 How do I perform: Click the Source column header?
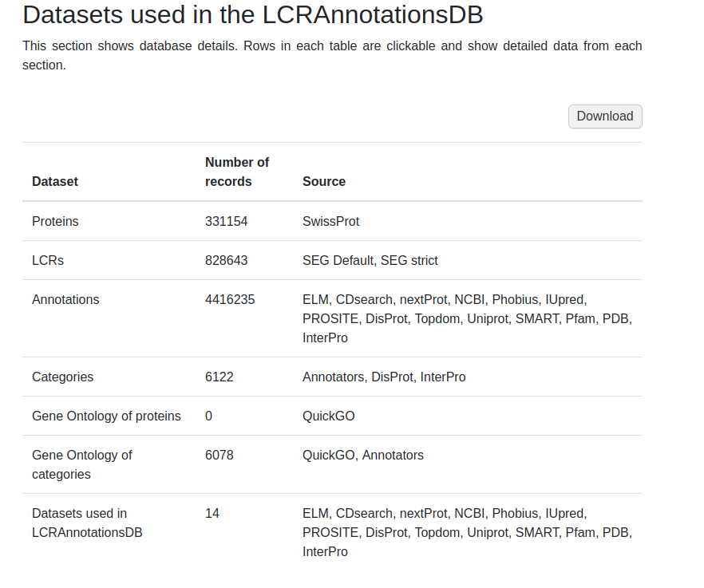click(324, 181)
